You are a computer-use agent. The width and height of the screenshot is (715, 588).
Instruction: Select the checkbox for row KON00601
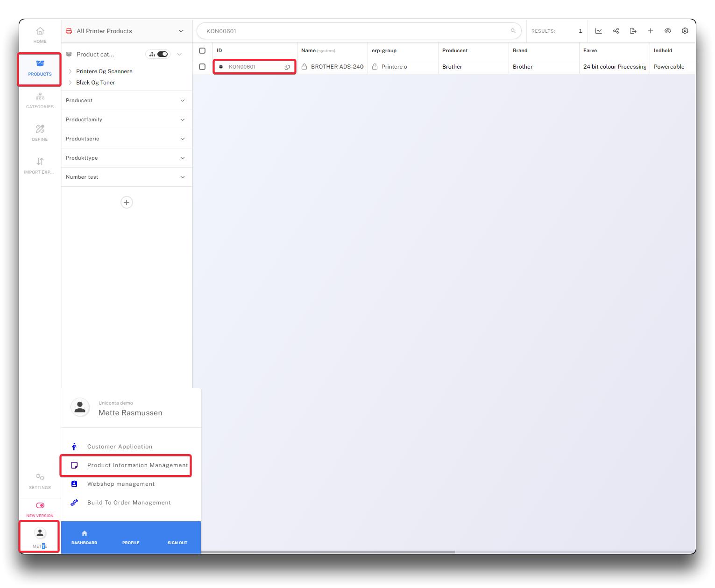202,67
